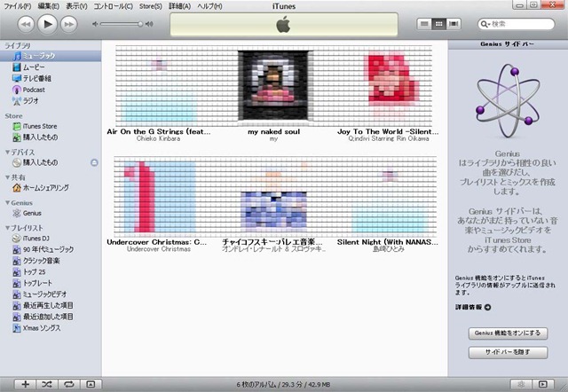
Task: Click the Next track fast-forward button
Action: (x=69, y=24)
